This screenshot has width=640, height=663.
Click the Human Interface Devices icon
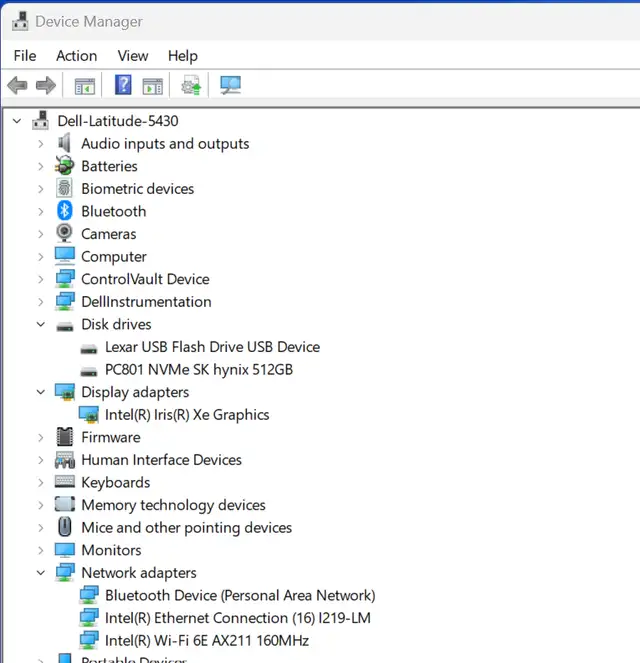click(x=65, y=460)
